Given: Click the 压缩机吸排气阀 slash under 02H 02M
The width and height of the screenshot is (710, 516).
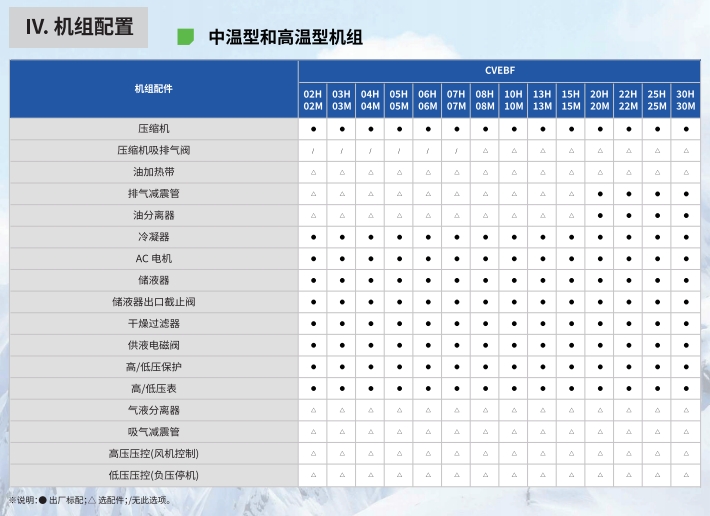Looking at the screenshot, I should point(313,151).
